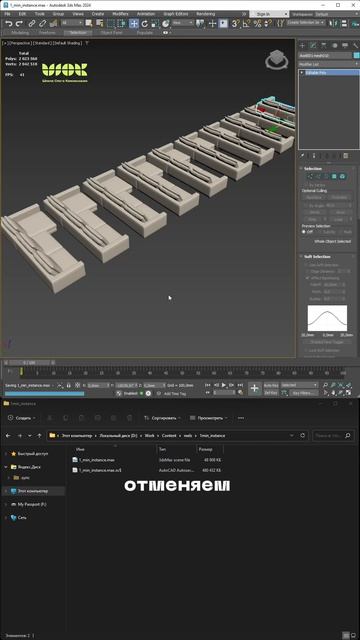The width and height of the screenshot is (360, 640).
Task: Activate the Select and Move tool
Action: tap(134, 24)
